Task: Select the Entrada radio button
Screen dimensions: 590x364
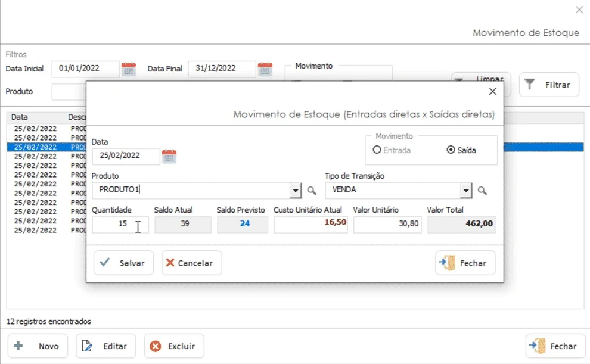Action: (392, 150)
